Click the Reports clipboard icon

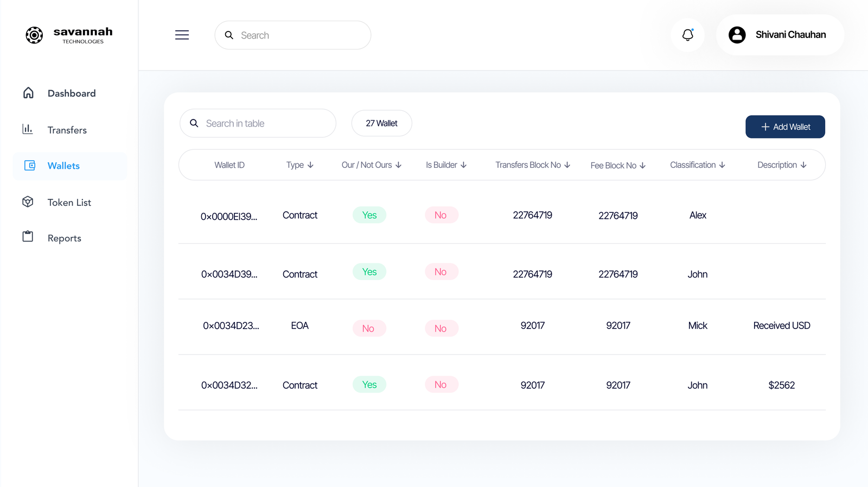[x=28, y=237]
